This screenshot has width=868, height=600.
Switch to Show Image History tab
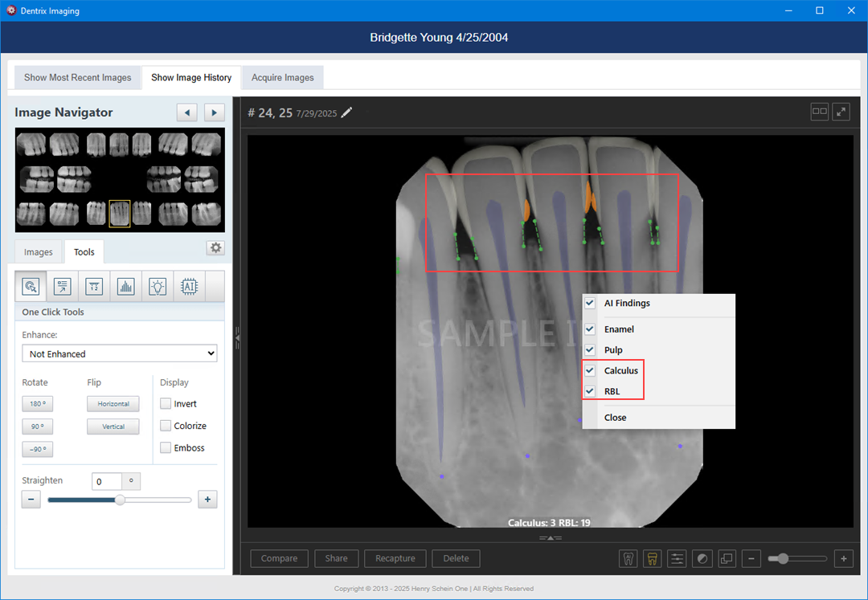pos(191,77)
